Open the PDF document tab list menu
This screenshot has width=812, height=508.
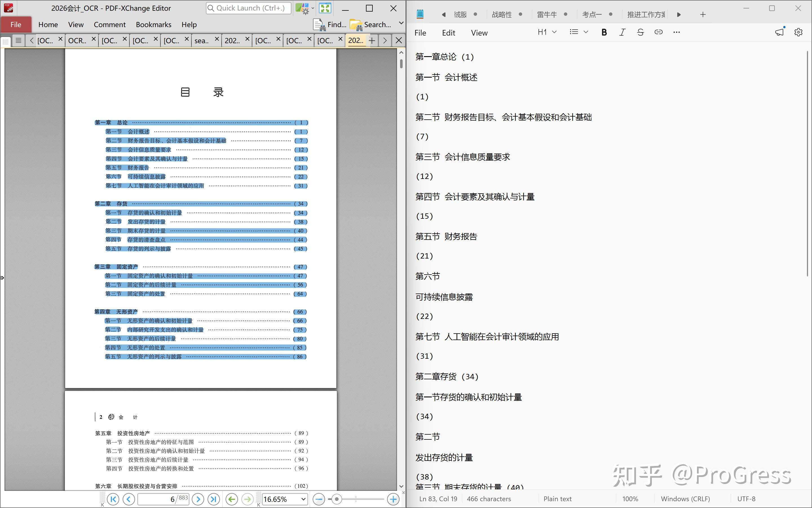18,41
